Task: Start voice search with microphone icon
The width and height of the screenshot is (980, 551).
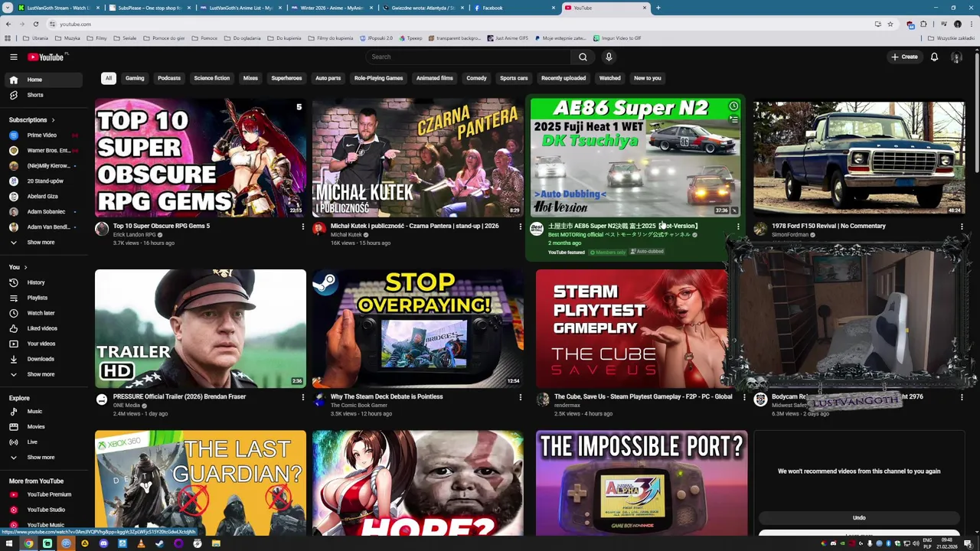Action: pos(609,57)
